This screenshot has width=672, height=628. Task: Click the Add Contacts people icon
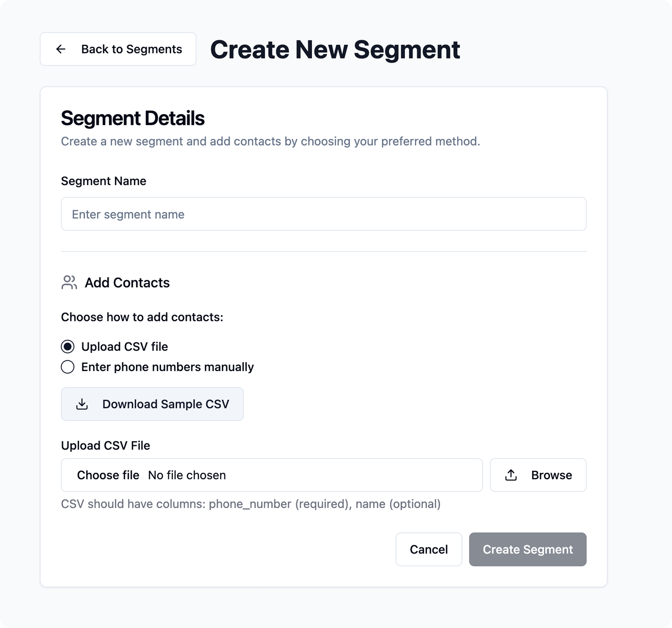pyautogui.click(x=69, y=283)
